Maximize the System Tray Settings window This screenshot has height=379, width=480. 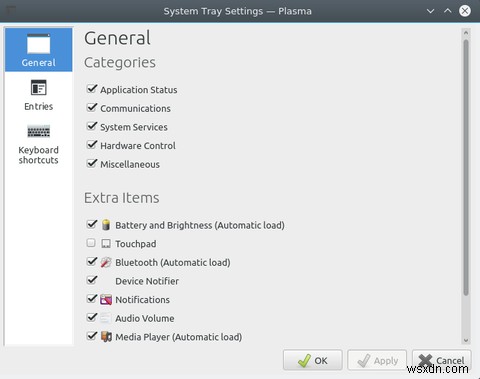click(x=448, y=11)
